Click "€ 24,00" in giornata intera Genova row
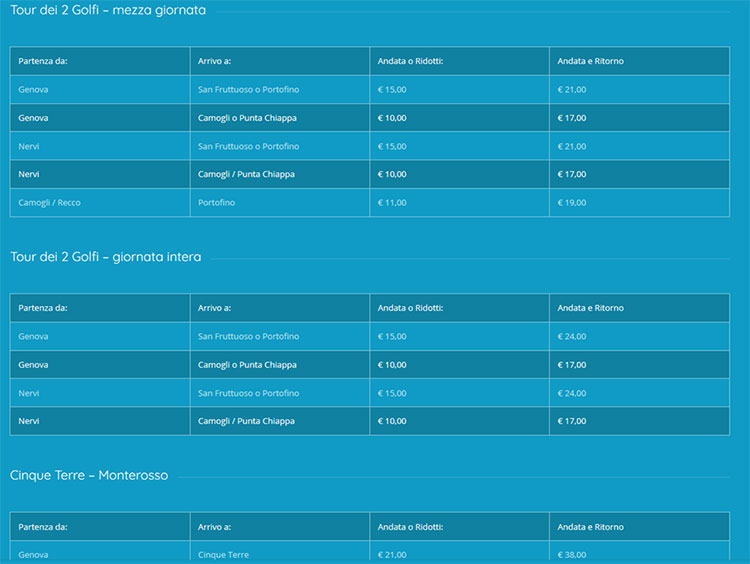This screenshot has width=750, height=564. coord(572,337)
